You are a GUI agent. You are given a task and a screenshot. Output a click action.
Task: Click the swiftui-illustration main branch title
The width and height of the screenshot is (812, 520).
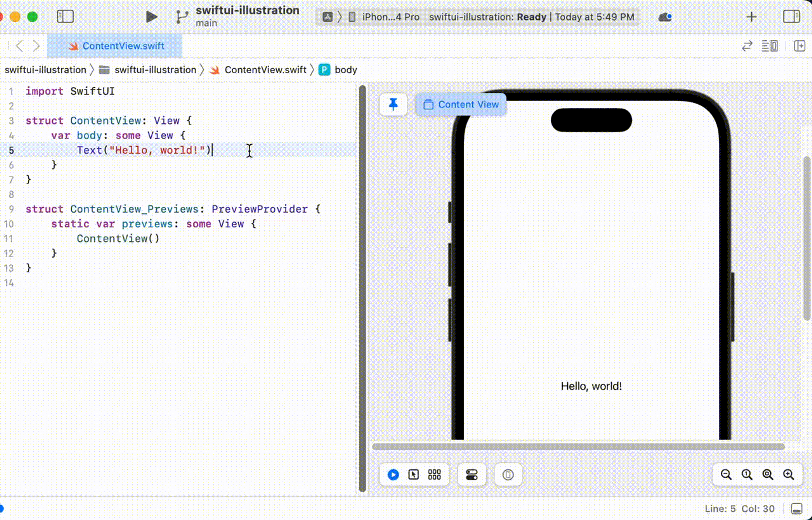pyautogui.click(x=247, y=16)
